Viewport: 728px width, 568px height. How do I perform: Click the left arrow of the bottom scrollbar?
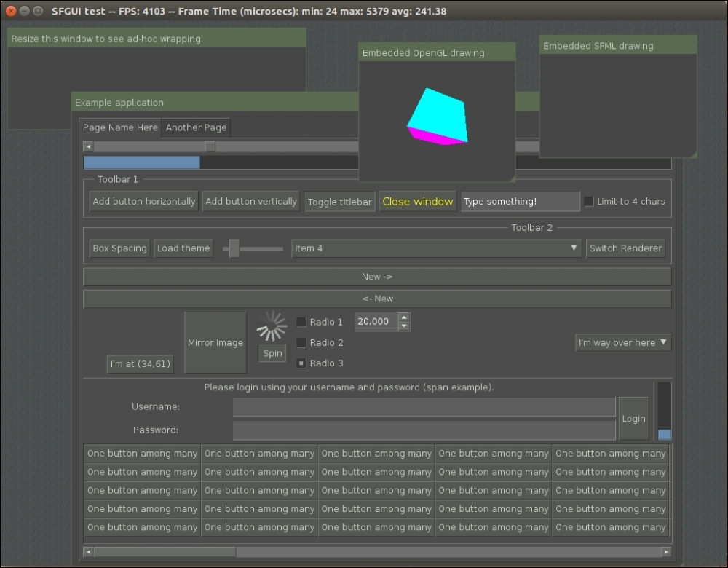87,552
